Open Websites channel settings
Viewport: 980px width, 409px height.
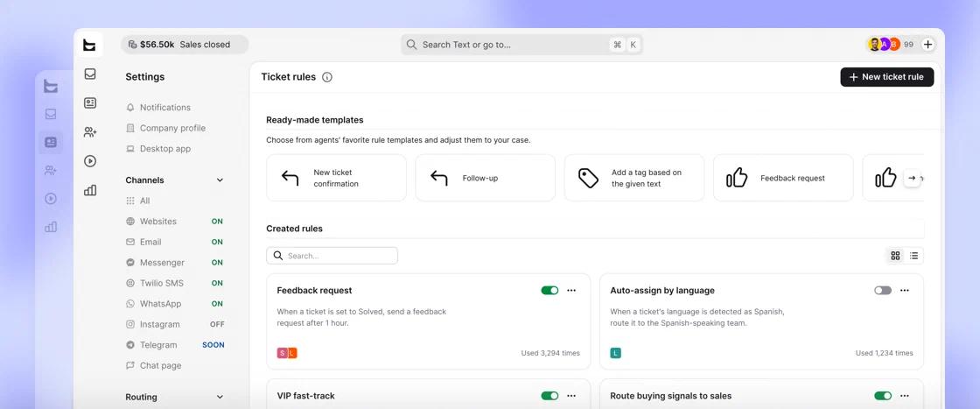pyautogui.click(x=175, y=222)
